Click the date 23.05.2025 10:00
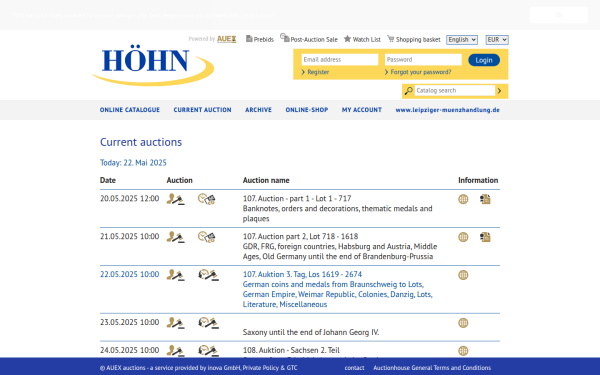The width and height of the screenshot is (600, 375). [x=129, y=322]
